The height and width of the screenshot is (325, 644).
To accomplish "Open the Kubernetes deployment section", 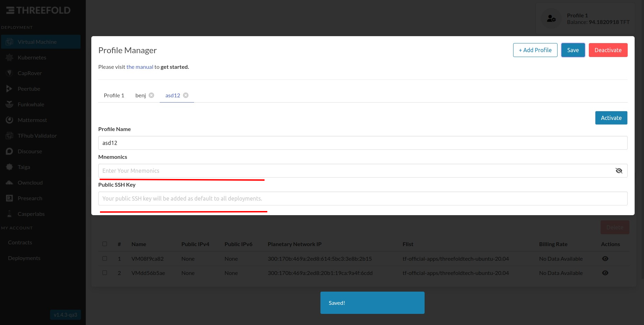I will (9, 57).
